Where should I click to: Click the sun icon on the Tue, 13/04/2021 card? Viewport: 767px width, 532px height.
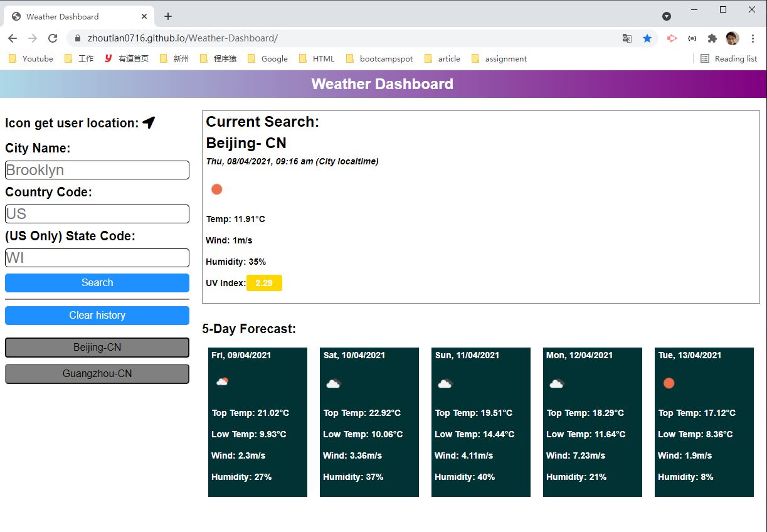point(669,383)
